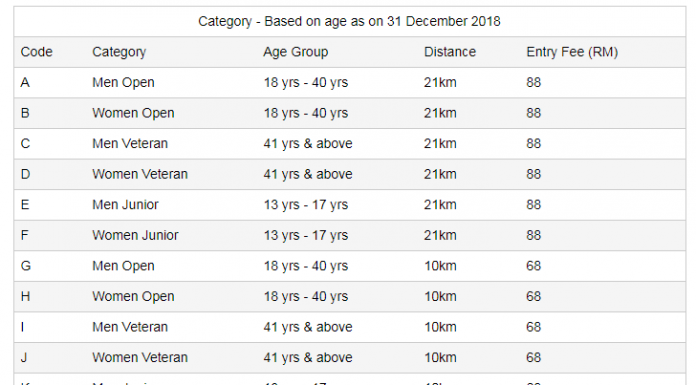Select the Distance column header
The height and width of the screenshot is (385, 696).
[450, 52]
